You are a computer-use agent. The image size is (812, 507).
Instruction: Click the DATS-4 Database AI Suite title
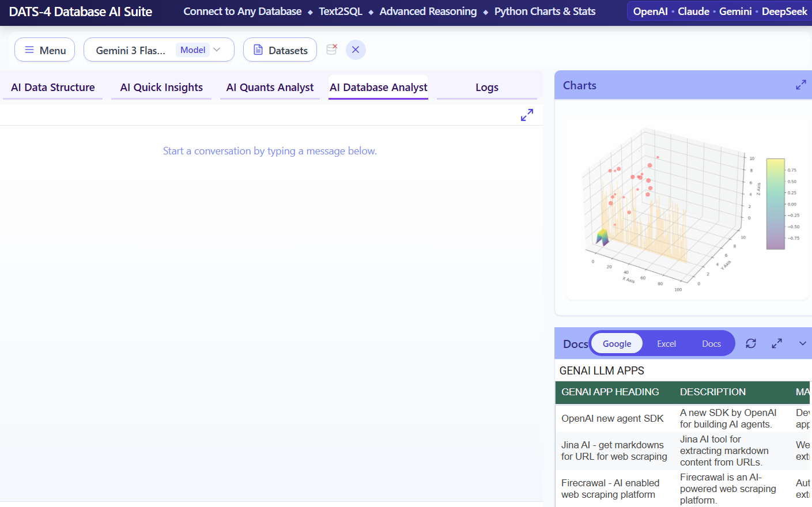point(81,12)
